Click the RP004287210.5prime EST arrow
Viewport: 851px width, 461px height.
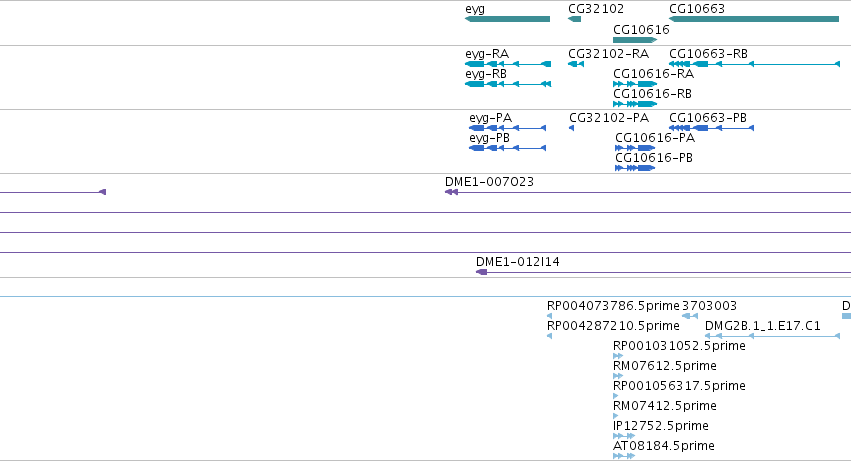click(x=550, y=336)
